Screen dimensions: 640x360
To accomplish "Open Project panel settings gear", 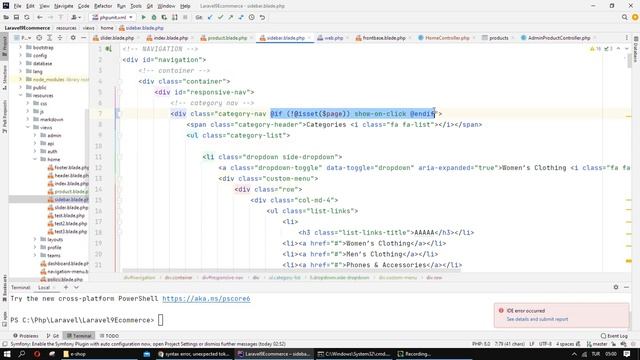I will (73, 38).
